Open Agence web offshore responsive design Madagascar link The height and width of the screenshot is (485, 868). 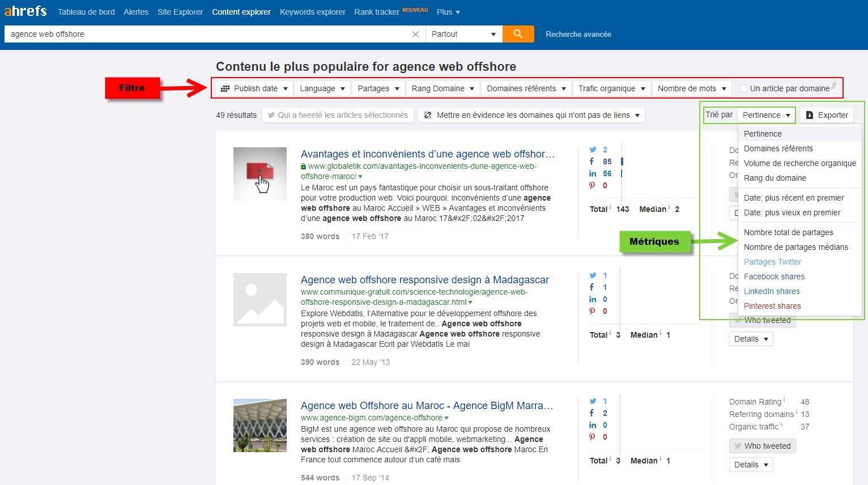coord(425,280)
